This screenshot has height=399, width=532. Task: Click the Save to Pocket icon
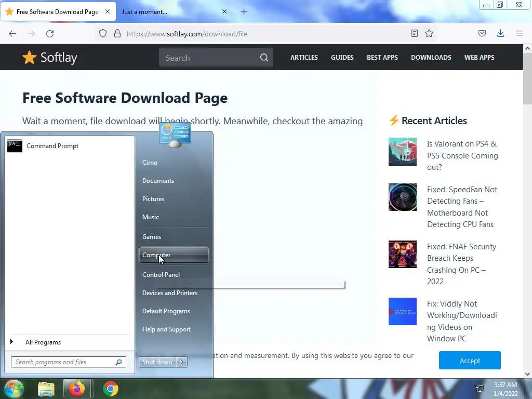click(482, 33)
